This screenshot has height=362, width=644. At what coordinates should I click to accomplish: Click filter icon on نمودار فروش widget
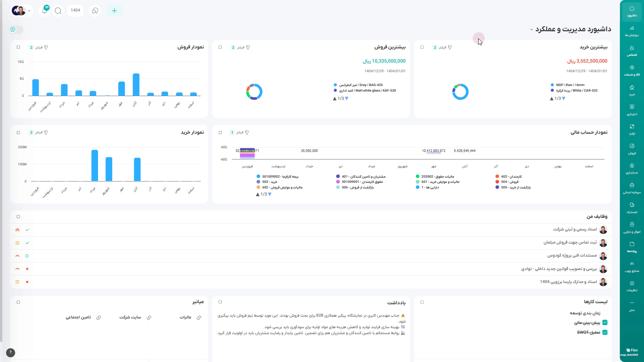(x=46, y=48)
